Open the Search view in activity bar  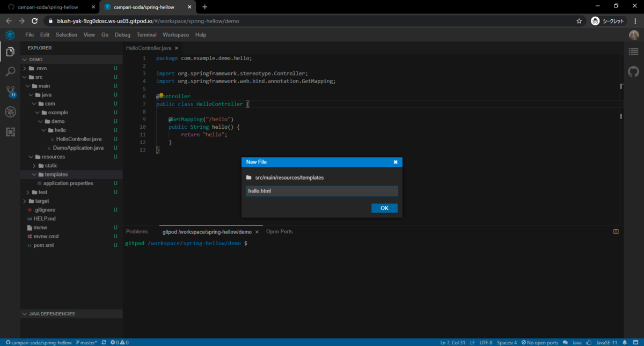click(x=10, y=71)
